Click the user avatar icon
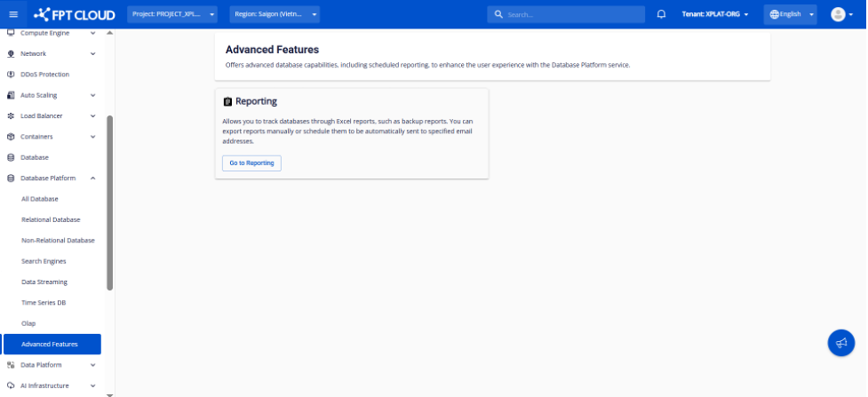The image size is (868, 397). pos(838,14)
